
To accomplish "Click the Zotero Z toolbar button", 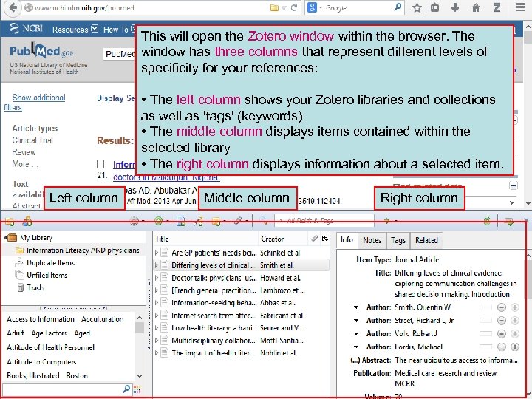I will [497, 7].
